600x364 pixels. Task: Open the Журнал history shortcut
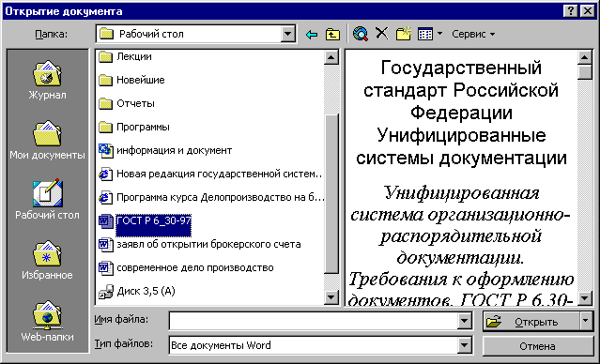coord(47,80)
